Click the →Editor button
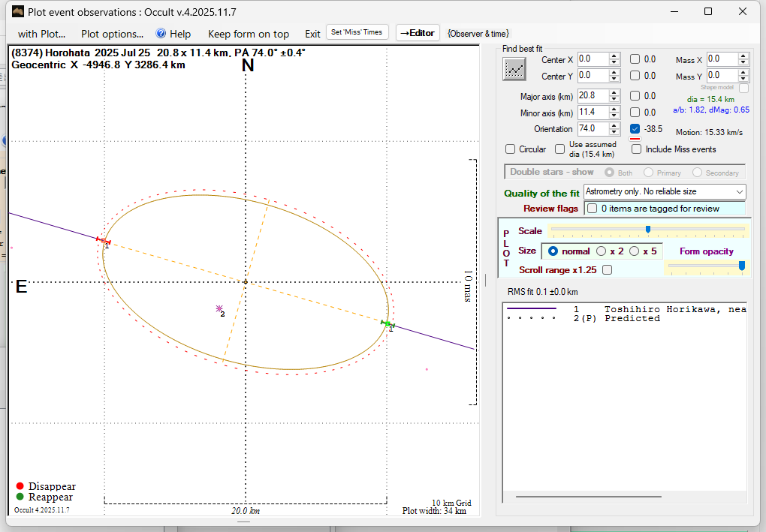Screen dimensions: 766x532 tap(417, 33)
